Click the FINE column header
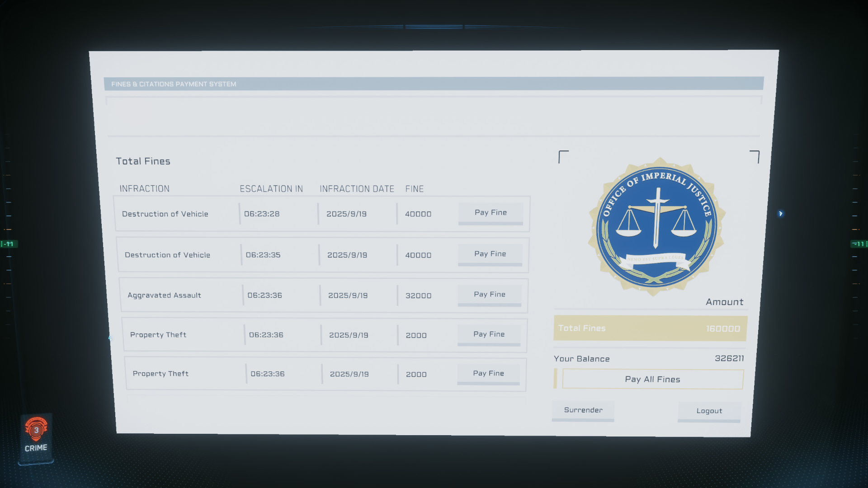The image size is (868, 488). click(414, 189)
